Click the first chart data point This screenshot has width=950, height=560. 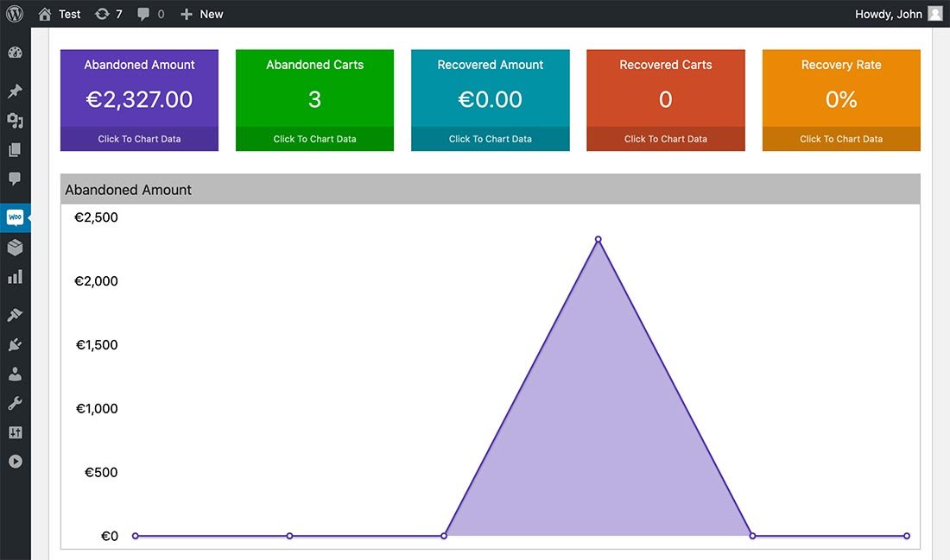(x=135, y=536)
